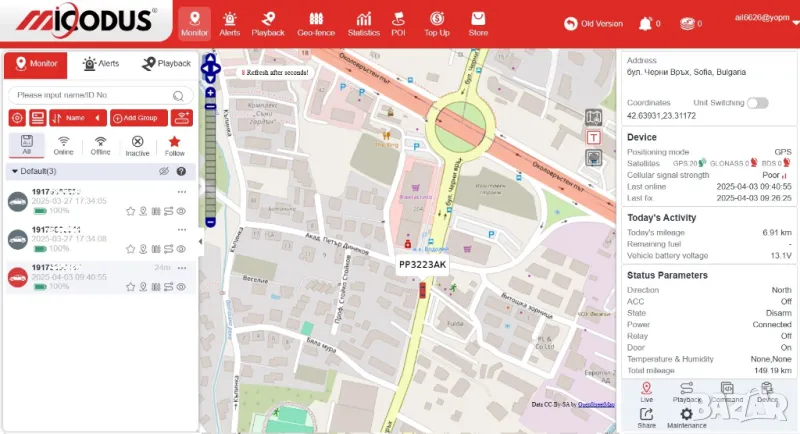This screenshot has height=434, width=800.
Task: Click the Add Group button
Action: point(138,118)
